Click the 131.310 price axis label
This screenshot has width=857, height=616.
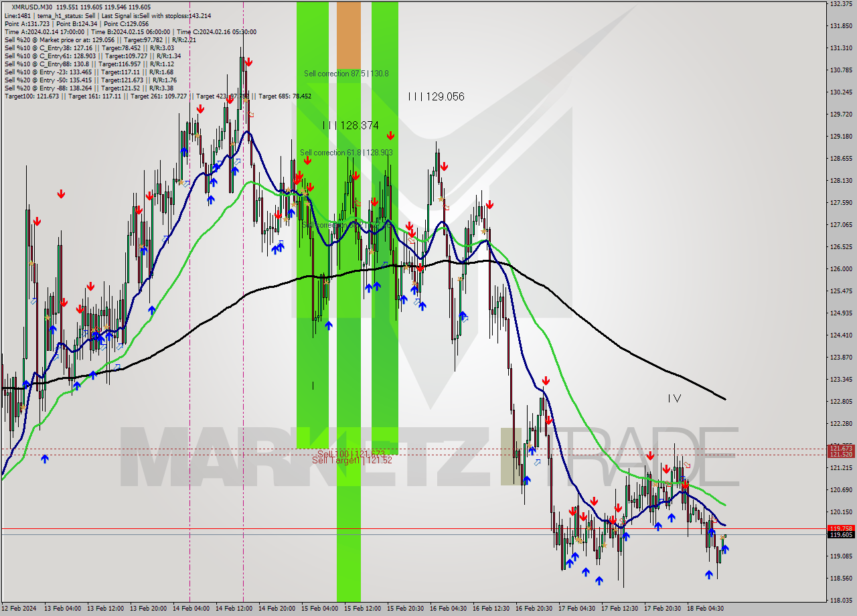click(841, 48)
